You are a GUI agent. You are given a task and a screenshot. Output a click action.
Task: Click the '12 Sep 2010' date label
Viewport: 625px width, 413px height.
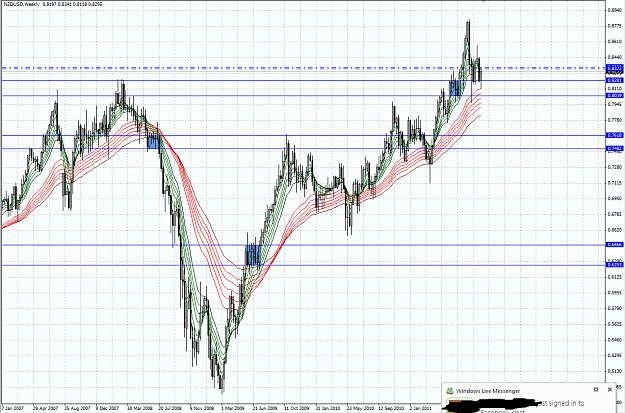tap(391, 408)
